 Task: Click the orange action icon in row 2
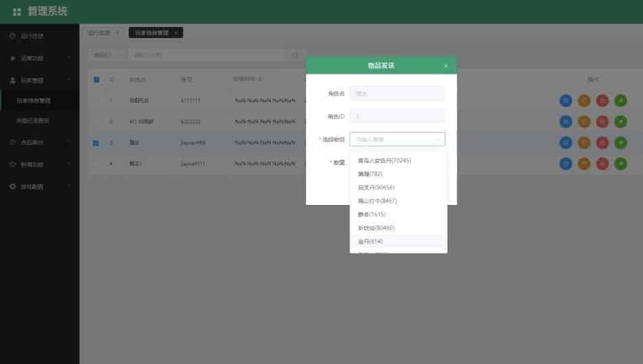(584, 122)
